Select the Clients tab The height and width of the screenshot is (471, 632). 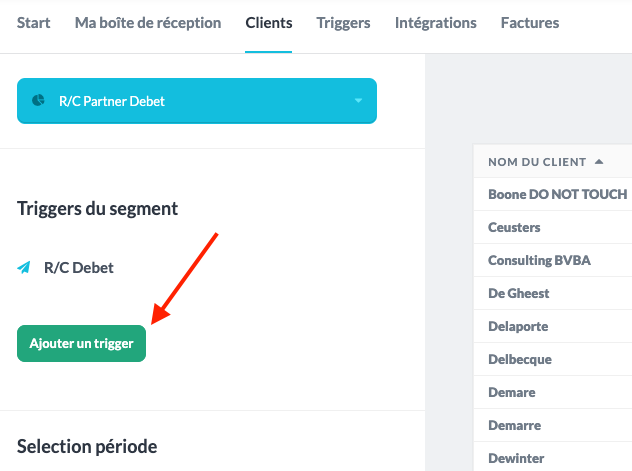coord(269,23)
